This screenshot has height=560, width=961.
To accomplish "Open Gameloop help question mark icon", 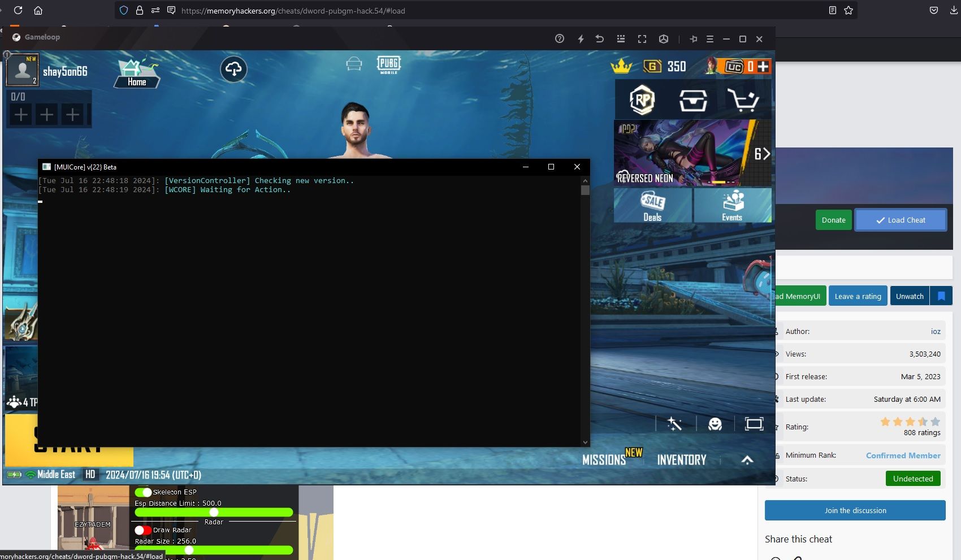I will pyautogui.click(x=560, y=38).
